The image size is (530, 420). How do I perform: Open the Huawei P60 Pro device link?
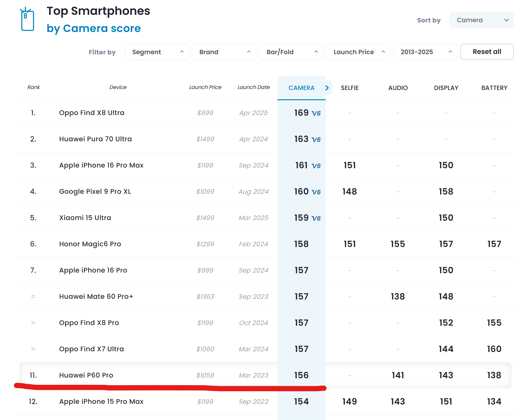pyautogui.click(x=86, y=375)
